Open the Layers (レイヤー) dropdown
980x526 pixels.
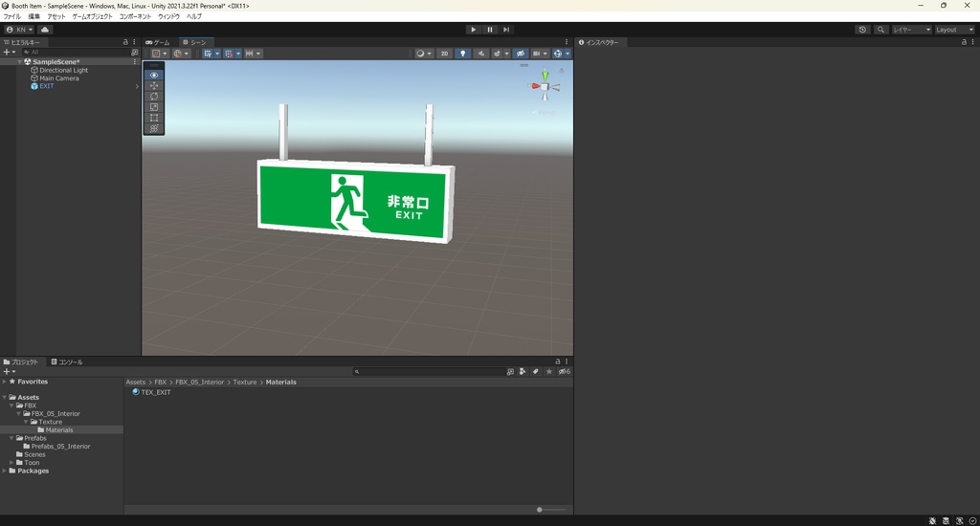(911, 30)
